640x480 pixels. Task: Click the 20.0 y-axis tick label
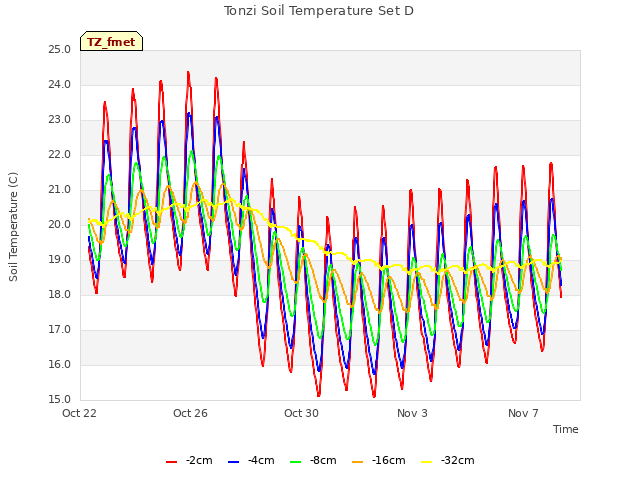click(60, 225)
